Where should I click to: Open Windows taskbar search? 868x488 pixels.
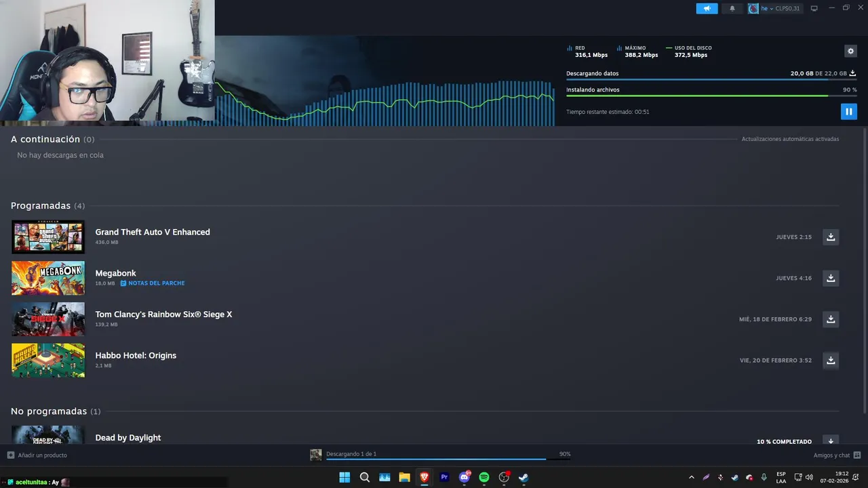pyautogui.click(x=365, y=477)
